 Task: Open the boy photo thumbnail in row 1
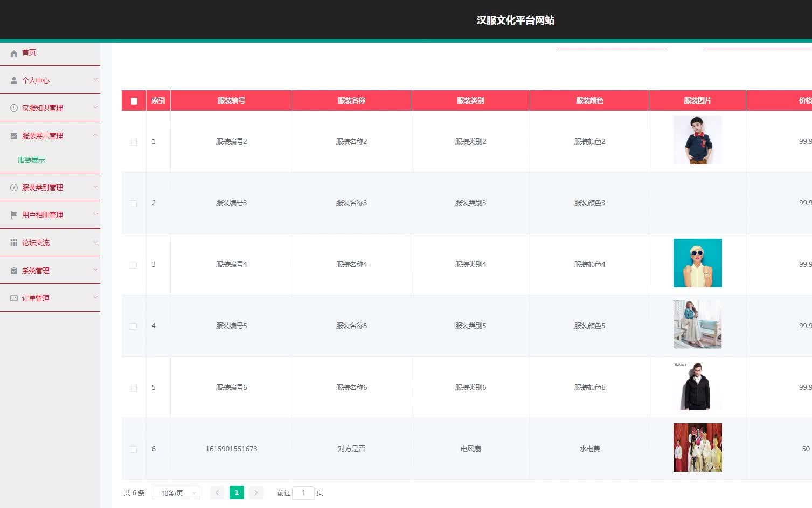click(697, 140)
